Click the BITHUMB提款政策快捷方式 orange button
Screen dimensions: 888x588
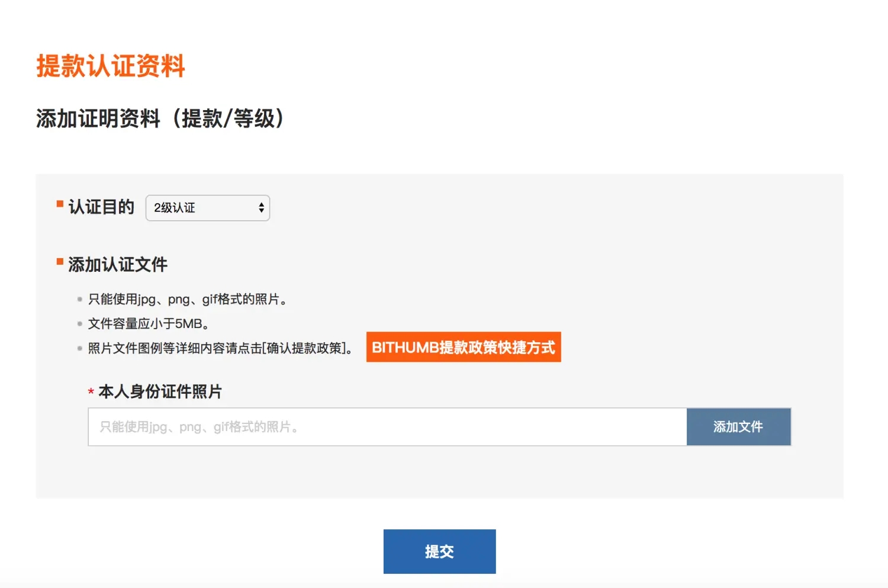pos(464,348)
